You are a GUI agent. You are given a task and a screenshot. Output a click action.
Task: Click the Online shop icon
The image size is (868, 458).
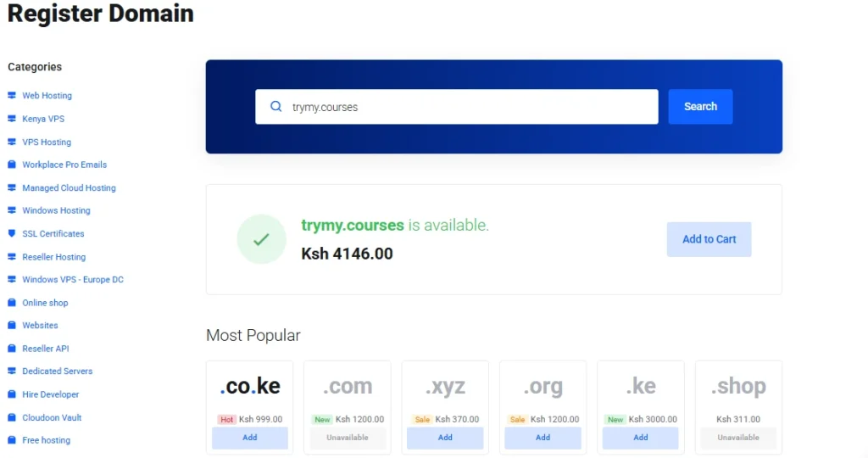point(12,303)
